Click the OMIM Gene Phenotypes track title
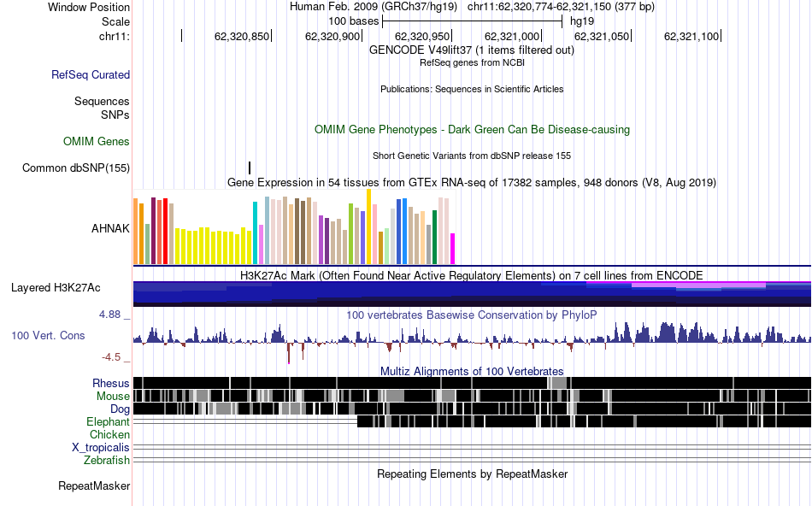 point(473,129)
